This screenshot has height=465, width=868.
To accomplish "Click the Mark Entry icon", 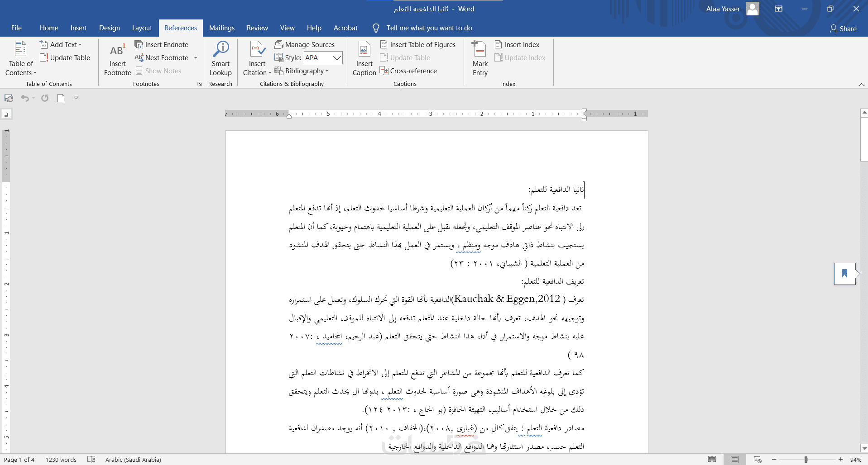I will click(480, 49).
